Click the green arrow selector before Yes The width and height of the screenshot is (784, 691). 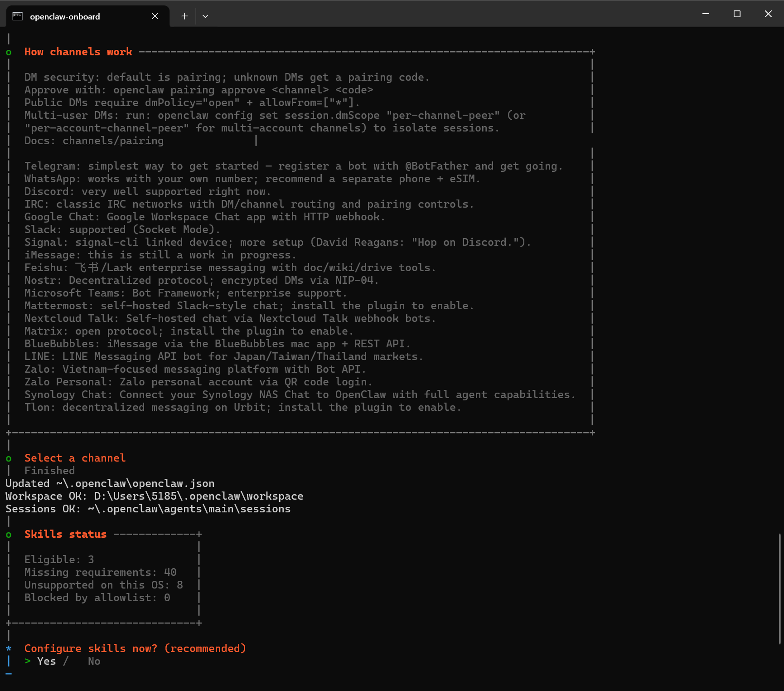click(x=28, y=661)
